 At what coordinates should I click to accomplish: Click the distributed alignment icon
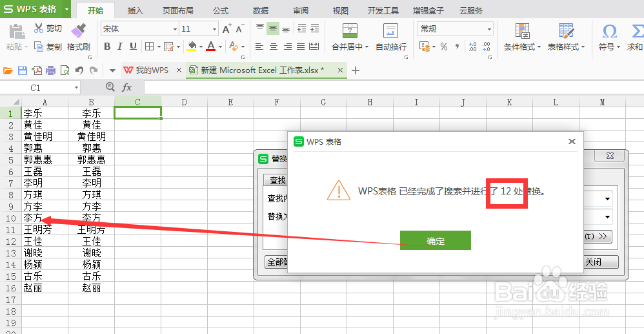(314, 47)
